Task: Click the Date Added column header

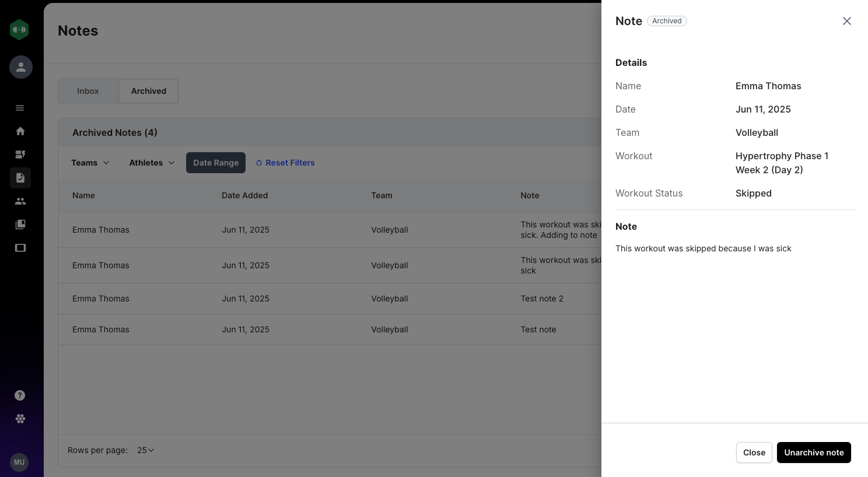Action: click(245, 195)
